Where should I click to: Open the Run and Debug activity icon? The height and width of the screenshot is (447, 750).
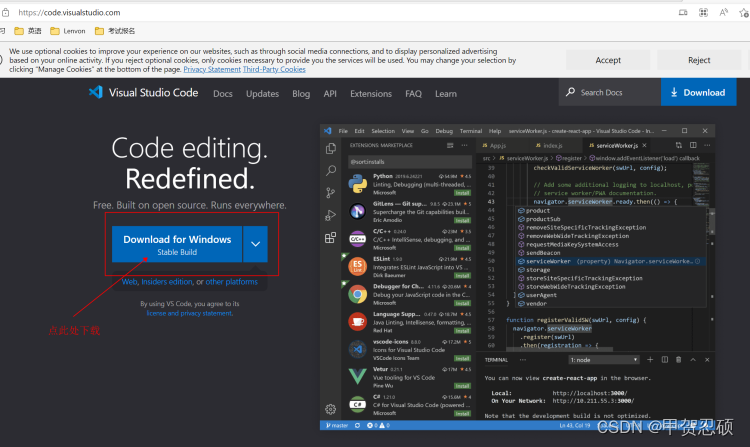pos(331,215)
